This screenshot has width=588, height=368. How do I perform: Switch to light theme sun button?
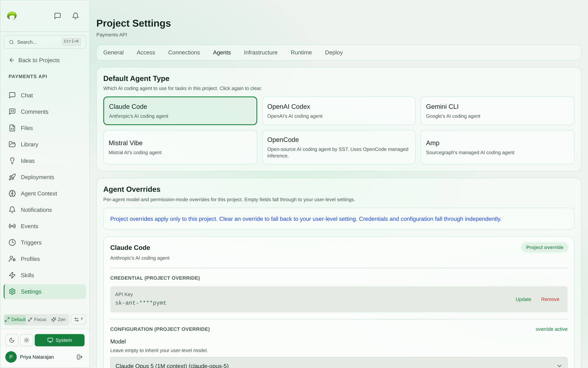[x=27, y=340]
